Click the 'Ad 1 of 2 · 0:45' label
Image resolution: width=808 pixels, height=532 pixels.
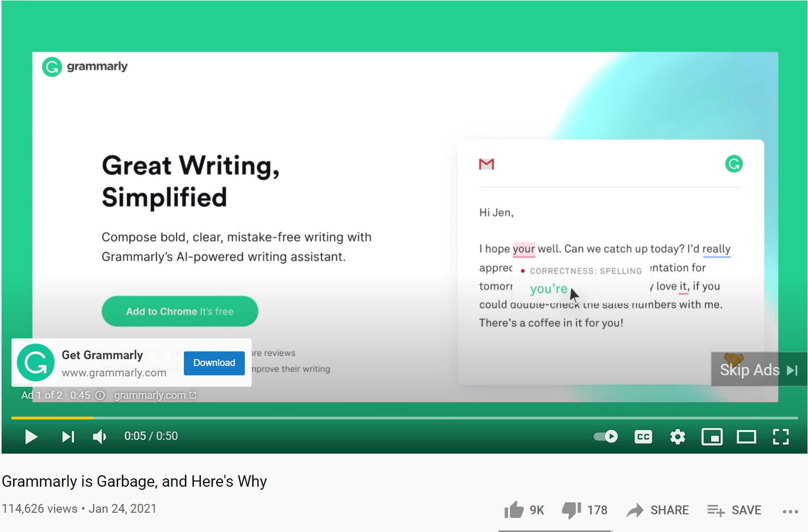(56, 395)
